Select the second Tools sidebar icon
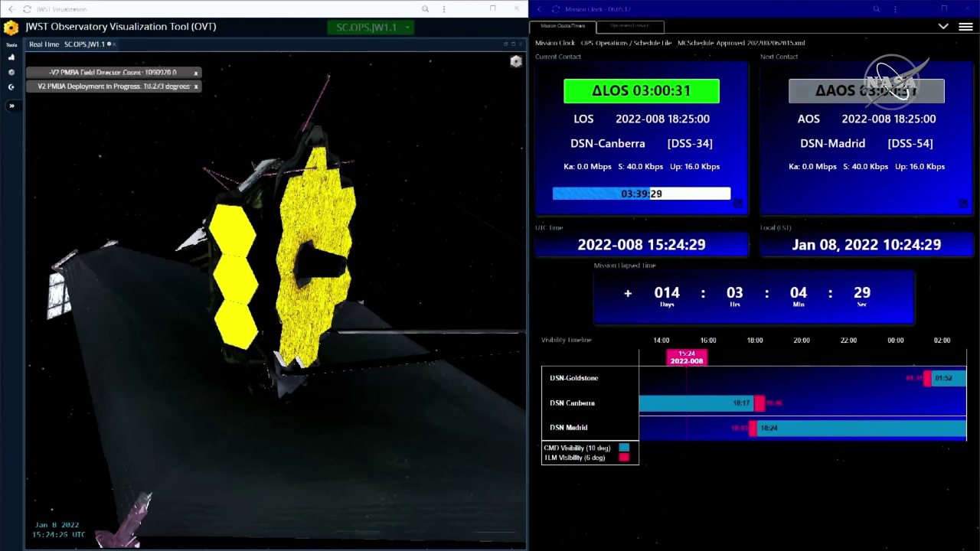Viewport: 980px width, 551px height. (11, 72)
